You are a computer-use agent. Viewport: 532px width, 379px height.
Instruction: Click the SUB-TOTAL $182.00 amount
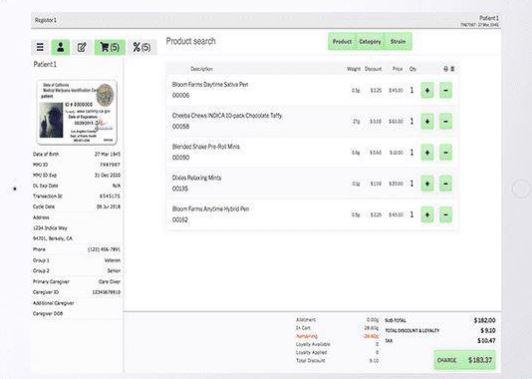[x=484, y=320]
